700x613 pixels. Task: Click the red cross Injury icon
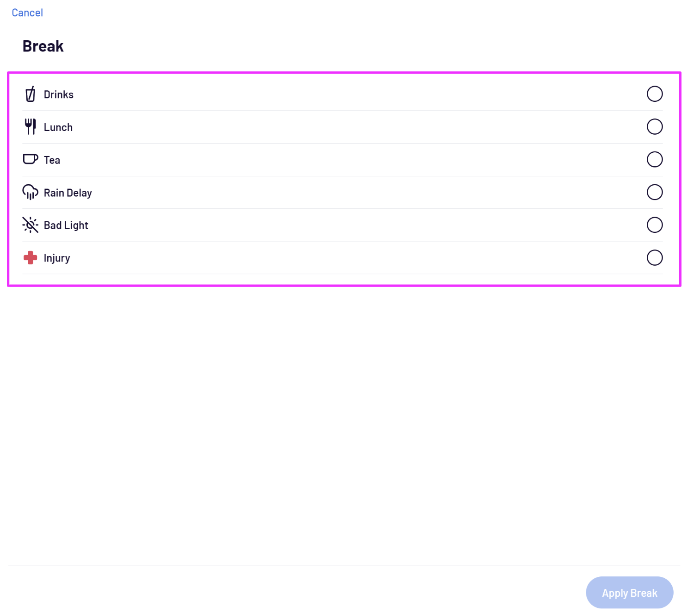31,257
